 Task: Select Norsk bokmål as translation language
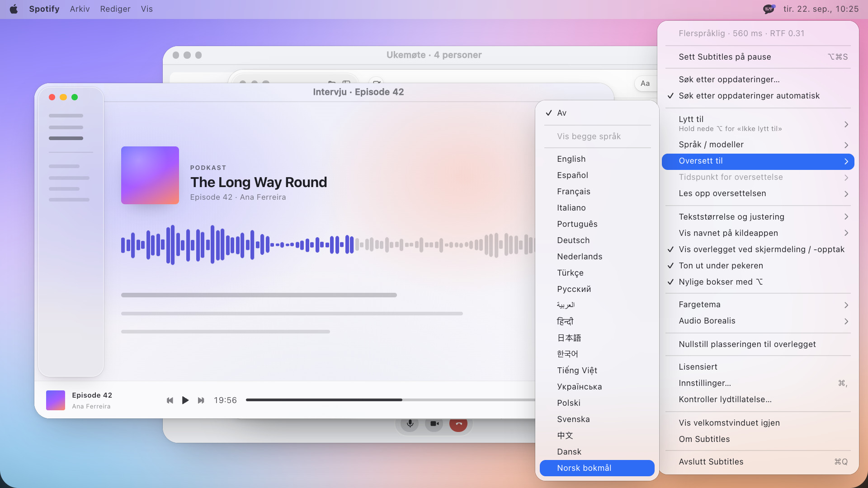[x=597, y=468]
